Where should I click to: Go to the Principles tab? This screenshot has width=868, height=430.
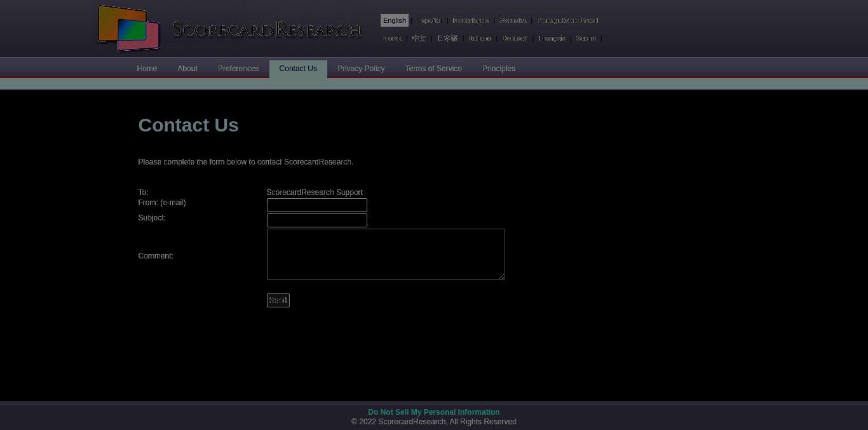[499, 69]
